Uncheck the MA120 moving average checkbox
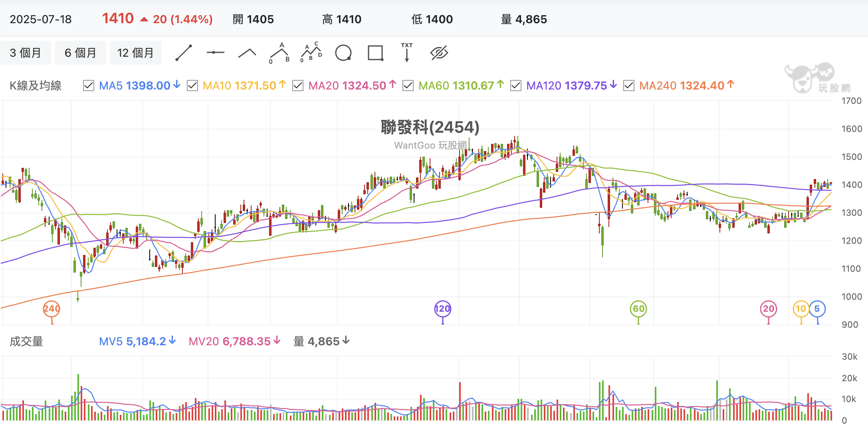Screen dimensions: 868x426 tap(516, 86)
